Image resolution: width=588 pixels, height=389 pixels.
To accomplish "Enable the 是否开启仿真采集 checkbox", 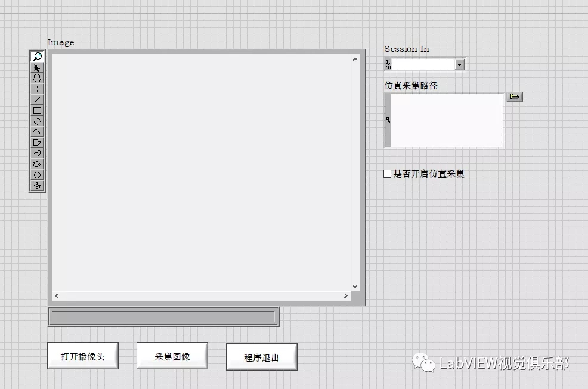I will click(x=388, y=173).
